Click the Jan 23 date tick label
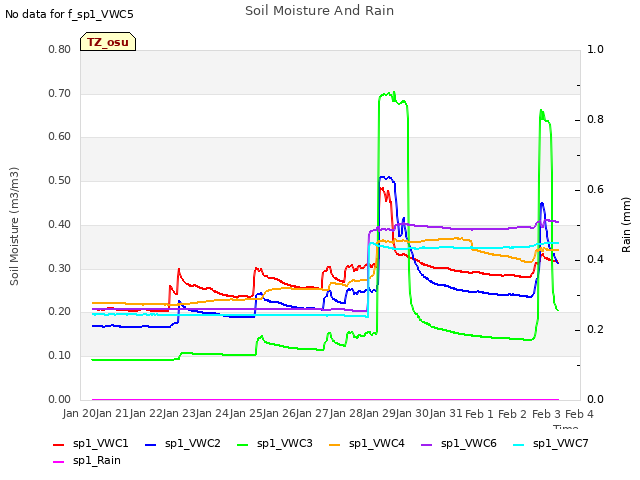 (x=179, y=414)
